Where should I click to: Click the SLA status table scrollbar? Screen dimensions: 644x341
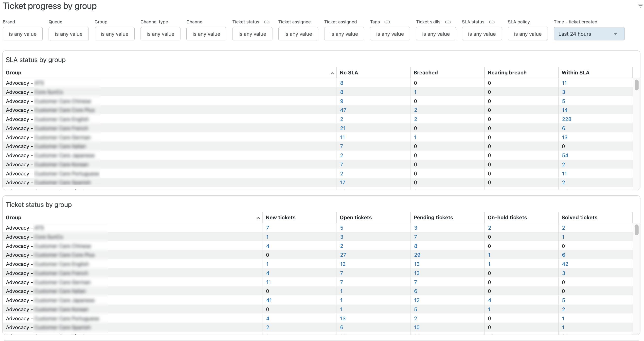tap(636, 85)
